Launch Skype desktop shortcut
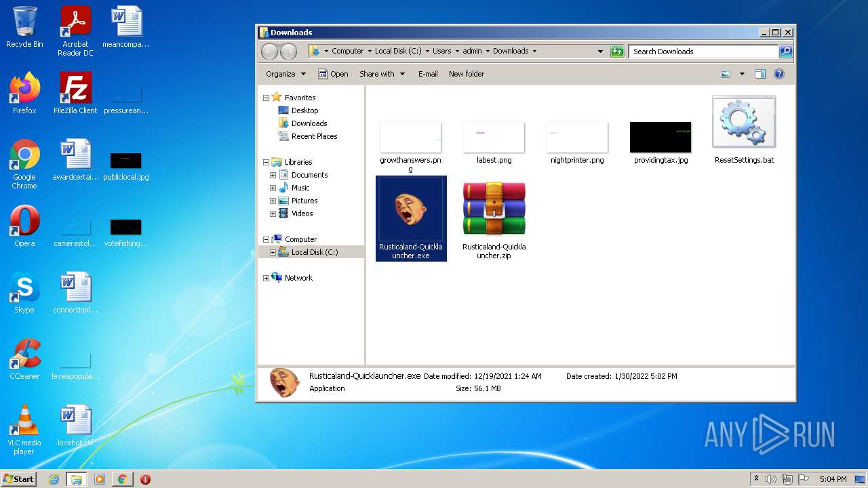 [24, 293]
